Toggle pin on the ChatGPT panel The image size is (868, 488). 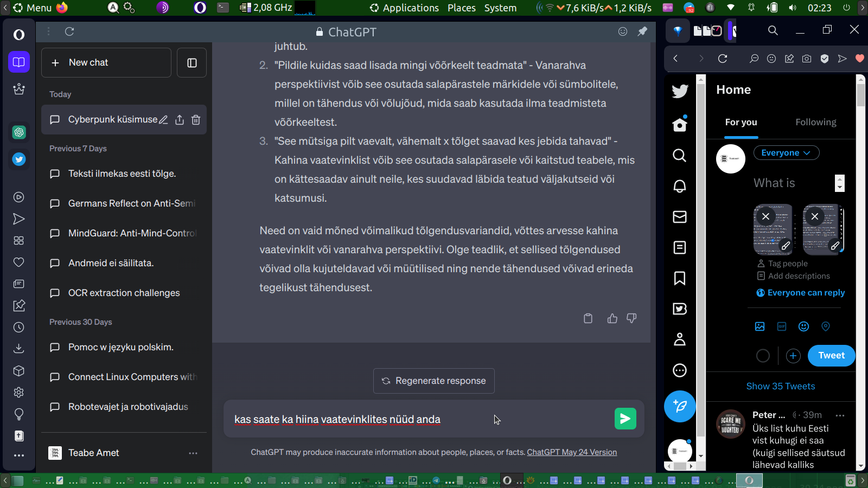[642, 31]
